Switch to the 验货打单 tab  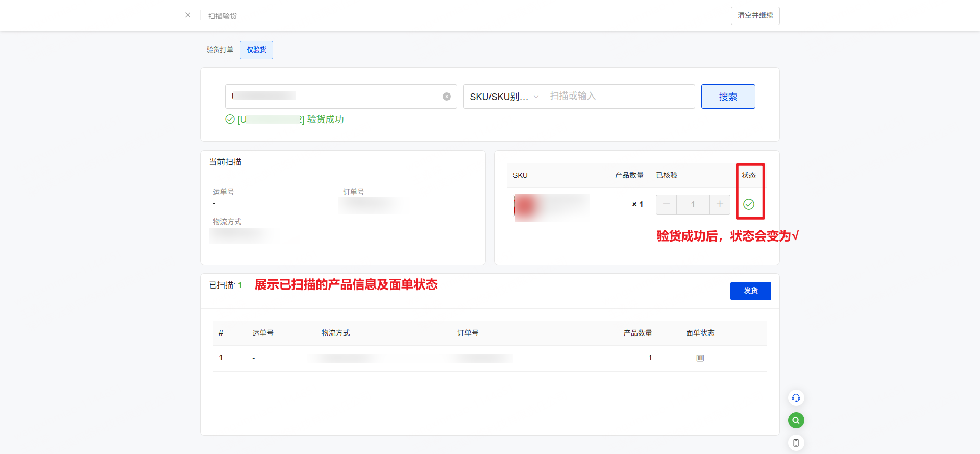(219, 50)
